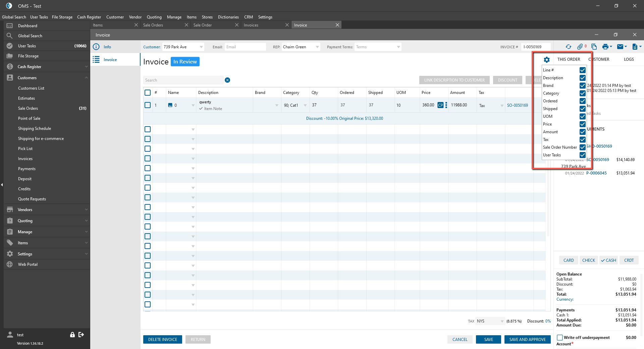The image size is (644, 349).
Task: Open the CRM menu
Action: point(249,17)
